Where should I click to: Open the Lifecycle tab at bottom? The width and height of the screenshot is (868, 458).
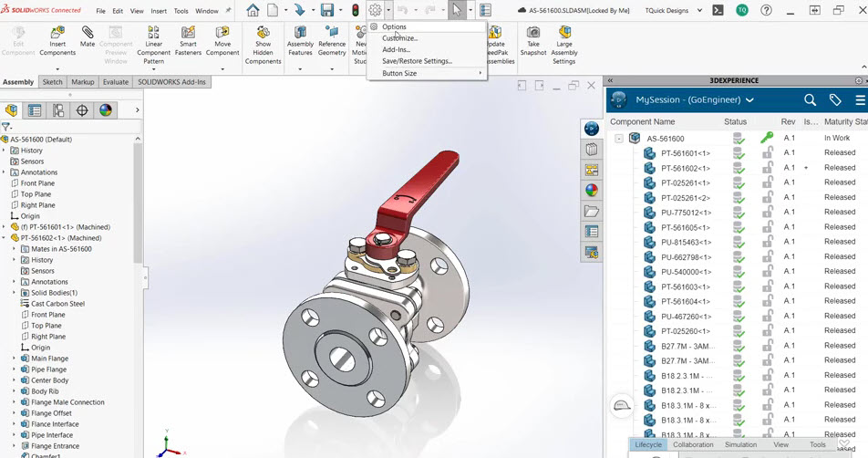pos(648,444)
